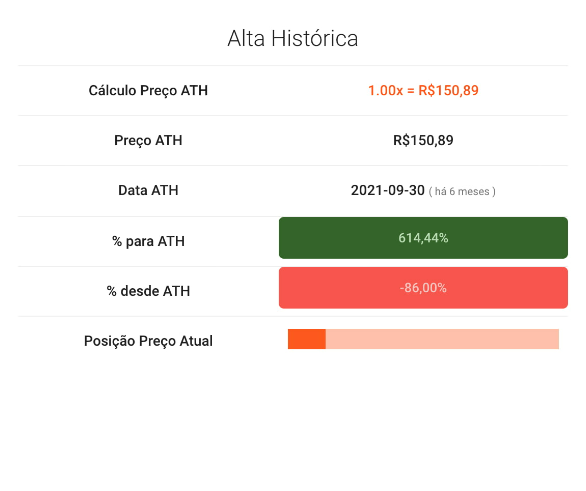
Task: Click the -86,00% text inside red box
Action: pyautogui.click(x=423, y=288)
